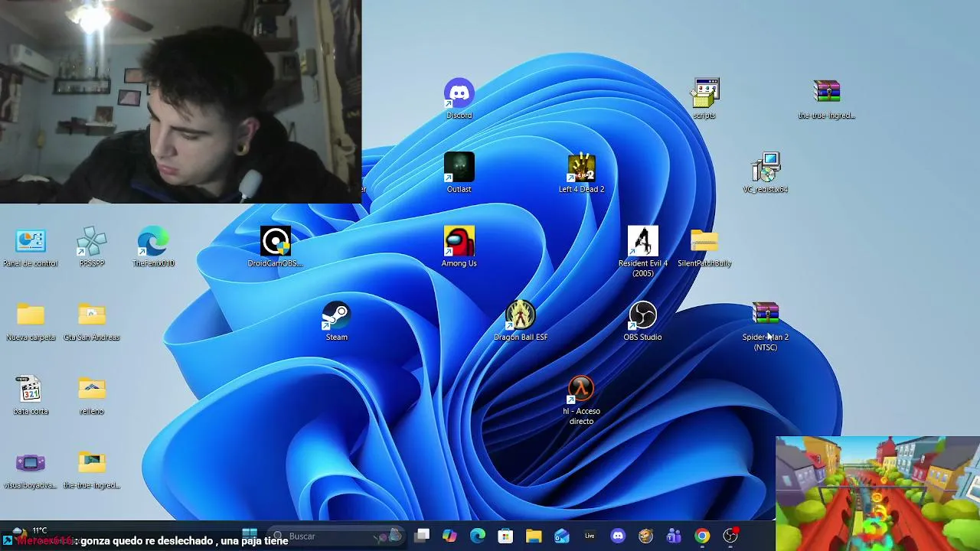The height and width of the screenshot is (551, 980).
Task: Open Microsoft Edge from the taskbar
Action: 478,536
